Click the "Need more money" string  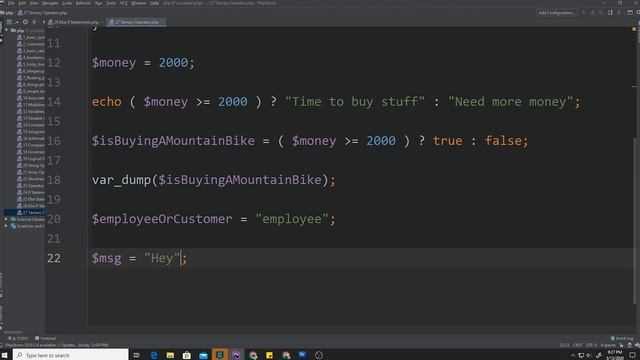click(511, 102)
